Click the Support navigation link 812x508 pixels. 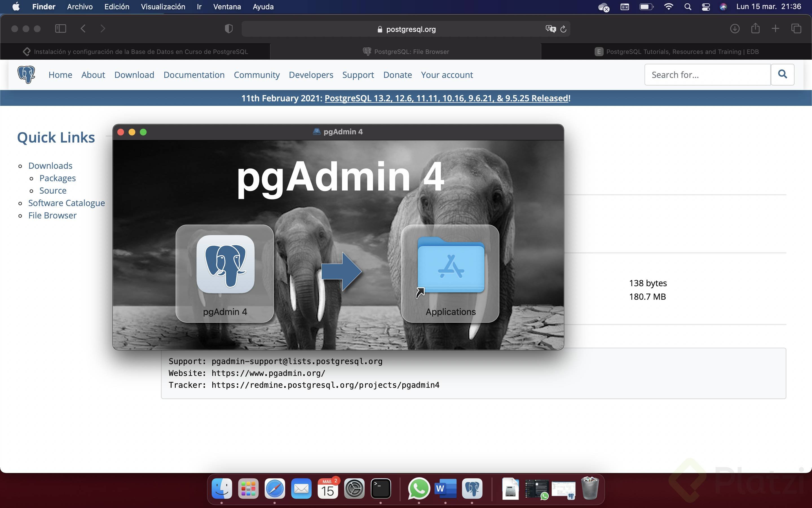pos(358,75)
